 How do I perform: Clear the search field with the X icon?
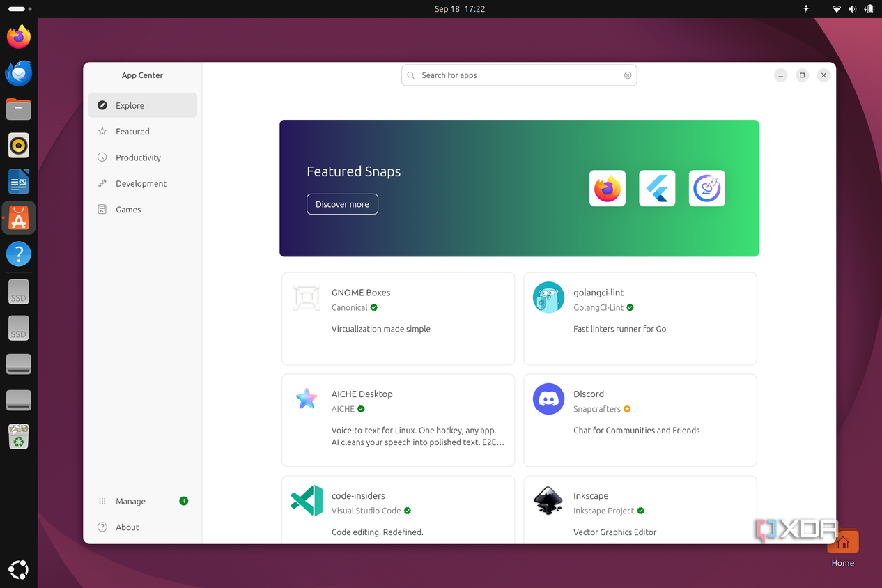coord(628,75)
